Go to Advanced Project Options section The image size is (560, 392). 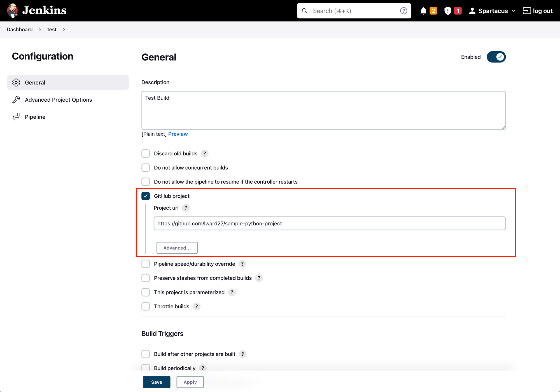[x=58, y=100]
